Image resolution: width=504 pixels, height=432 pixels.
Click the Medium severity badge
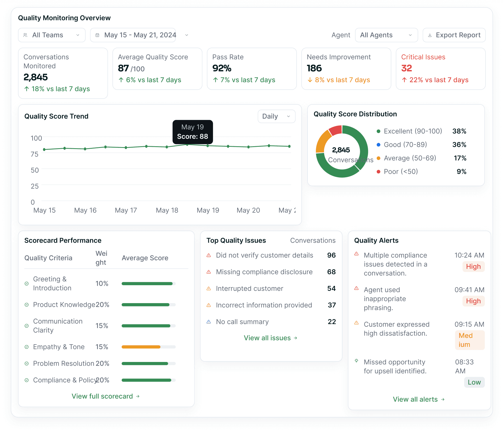pyautogui.click(x=470, y=340)
